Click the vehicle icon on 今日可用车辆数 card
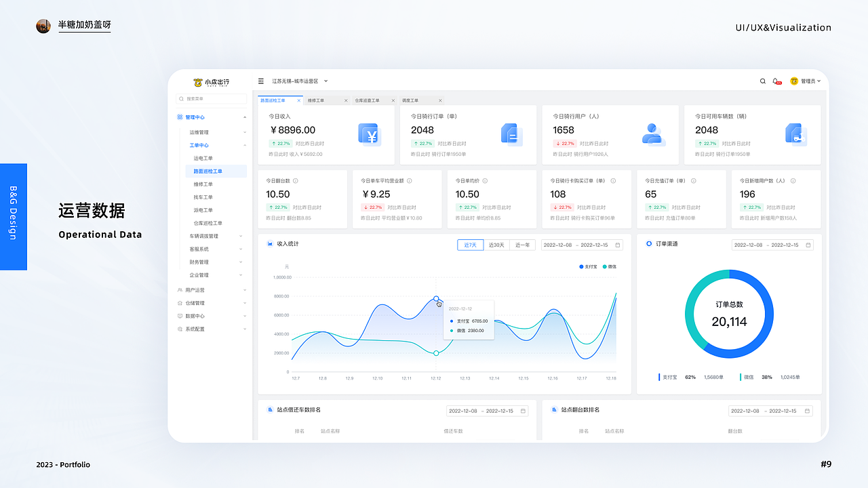 [796, 134]
